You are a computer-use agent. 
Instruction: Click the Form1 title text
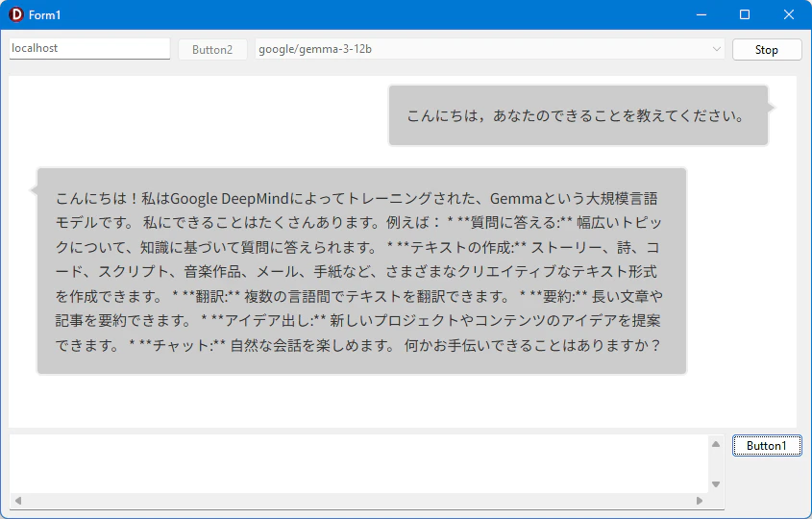(x=44, y=15)
